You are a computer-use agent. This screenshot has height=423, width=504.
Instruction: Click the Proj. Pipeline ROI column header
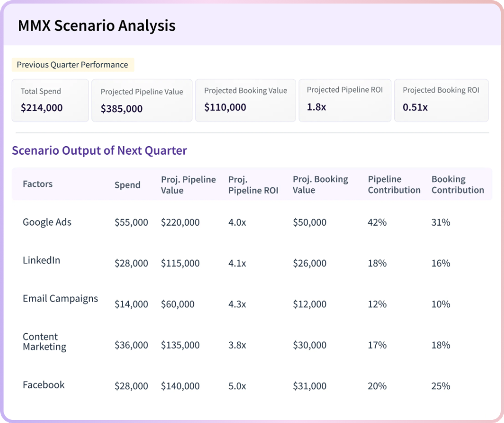click(253, 185)
